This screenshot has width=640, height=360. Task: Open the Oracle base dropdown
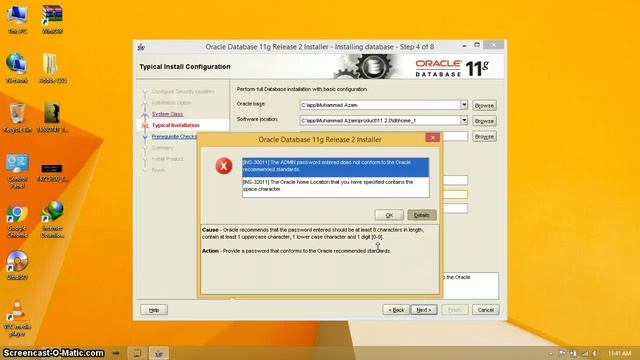click(464, 105)
